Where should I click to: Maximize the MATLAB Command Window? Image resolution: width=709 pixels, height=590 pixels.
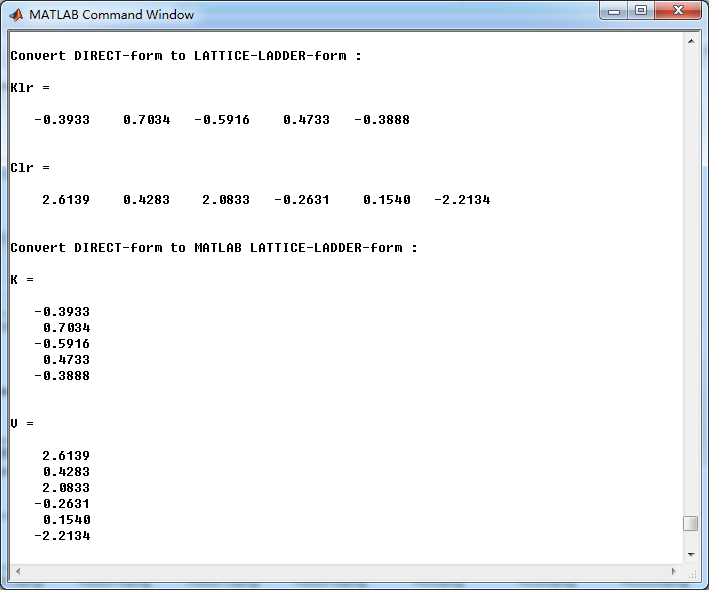click(x=641, y=11)
